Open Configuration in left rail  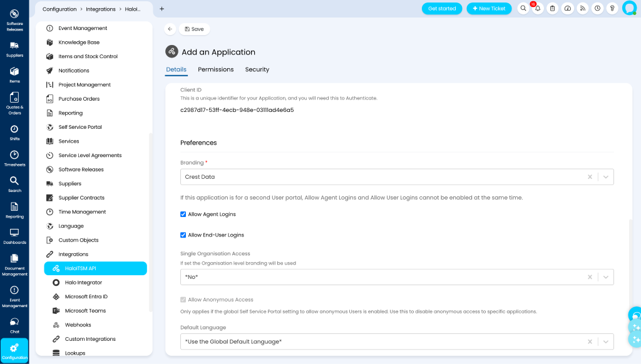click(x=14, y=350)
